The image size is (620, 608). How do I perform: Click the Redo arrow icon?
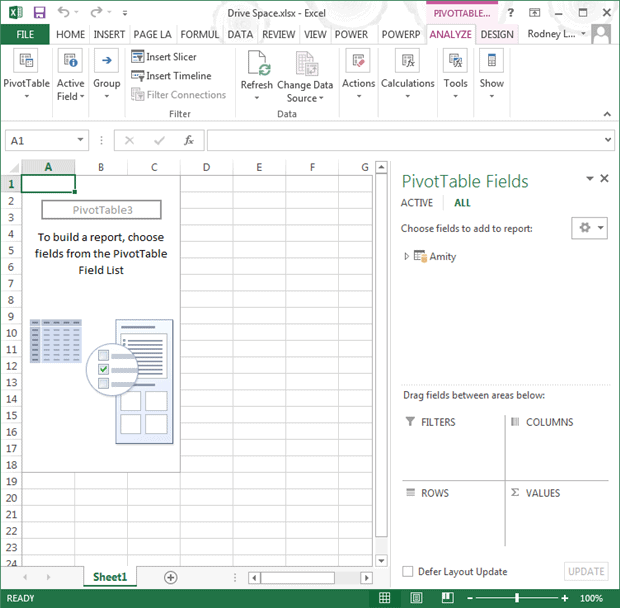pyautogui.click(x=96, y=12)
